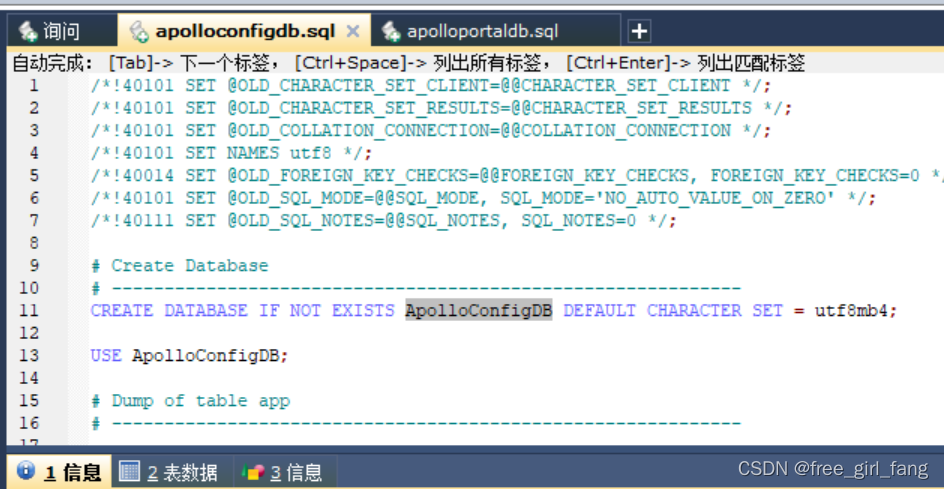Click line number 1 in the gutter

tap(33, 86)
